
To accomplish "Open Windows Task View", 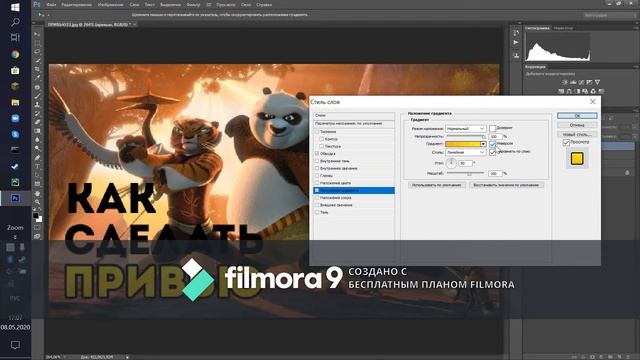I will 15,38.
